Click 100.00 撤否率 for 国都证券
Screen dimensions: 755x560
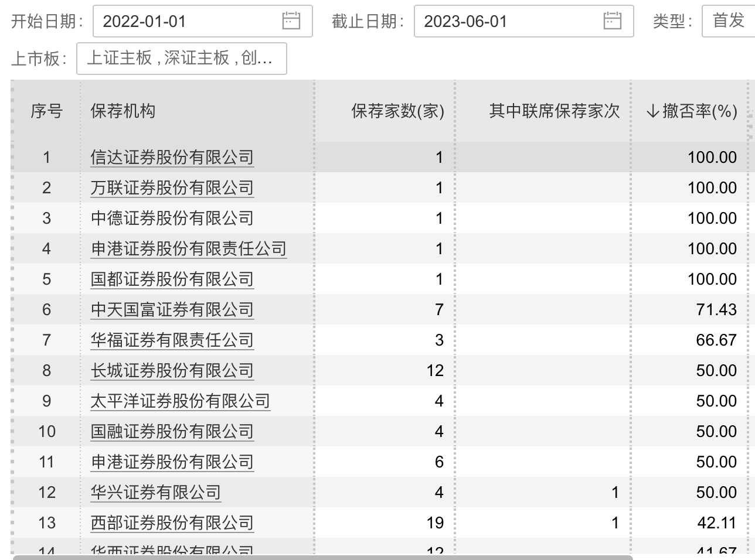[712, 279]
